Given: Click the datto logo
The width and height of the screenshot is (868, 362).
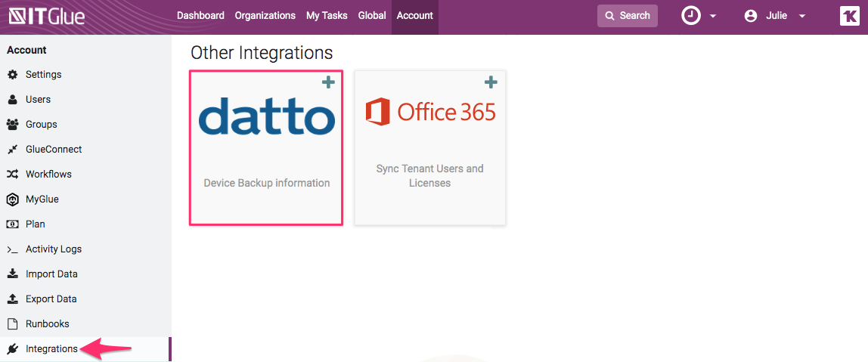Looking at the screenshot, I should pyautogui.click(x=266, y=116).
